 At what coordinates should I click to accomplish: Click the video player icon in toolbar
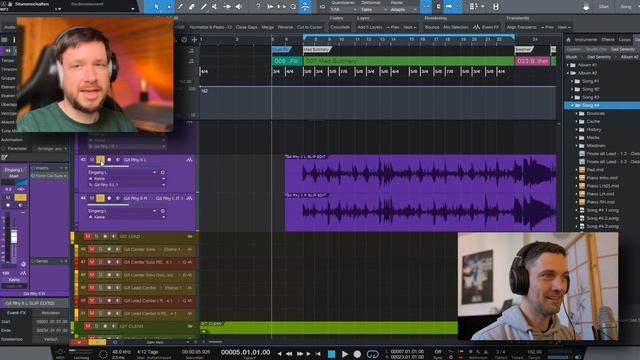click(496, 7)
